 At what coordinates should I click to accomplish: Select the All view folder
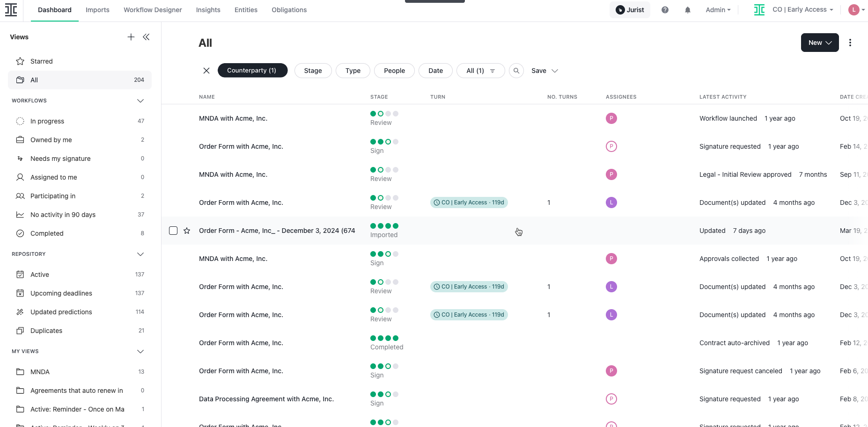click(80, 80)
